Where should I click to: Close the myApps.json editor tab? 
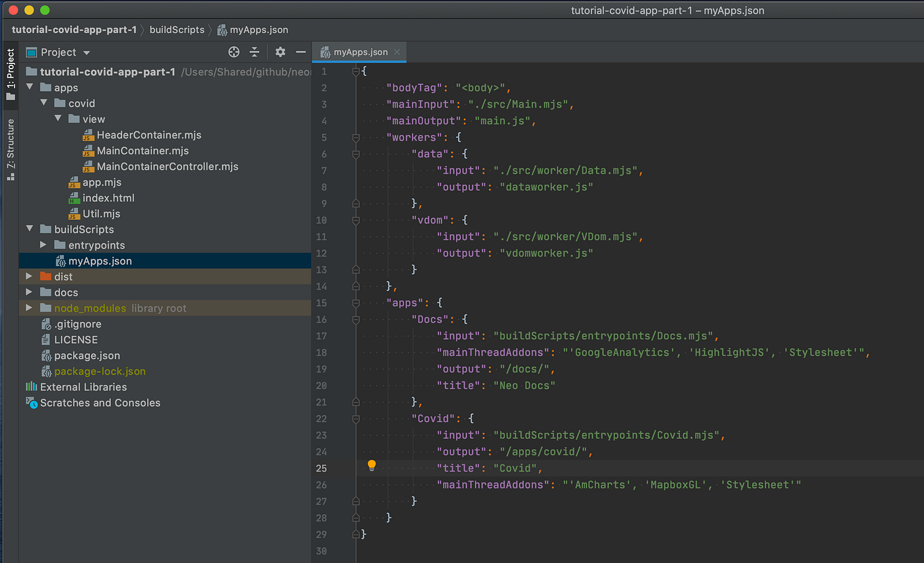point(397,52)
